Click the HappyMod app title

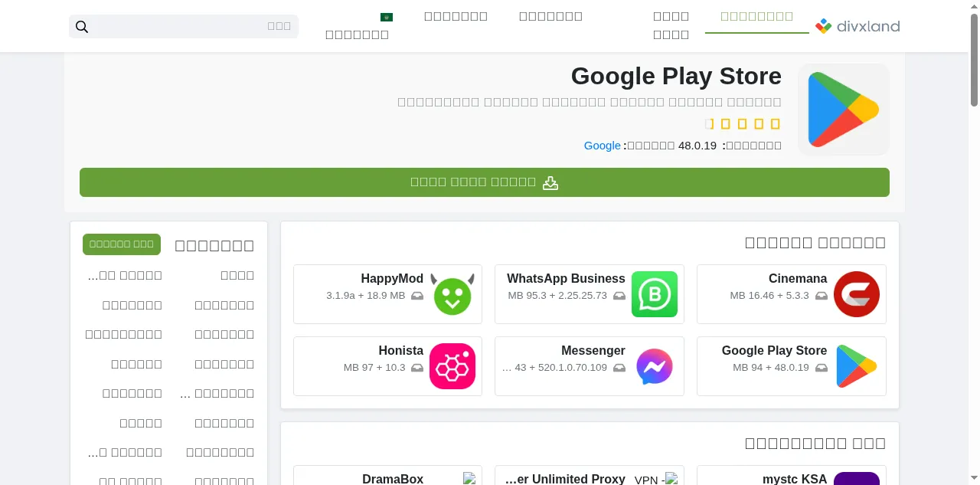(392, 279)
